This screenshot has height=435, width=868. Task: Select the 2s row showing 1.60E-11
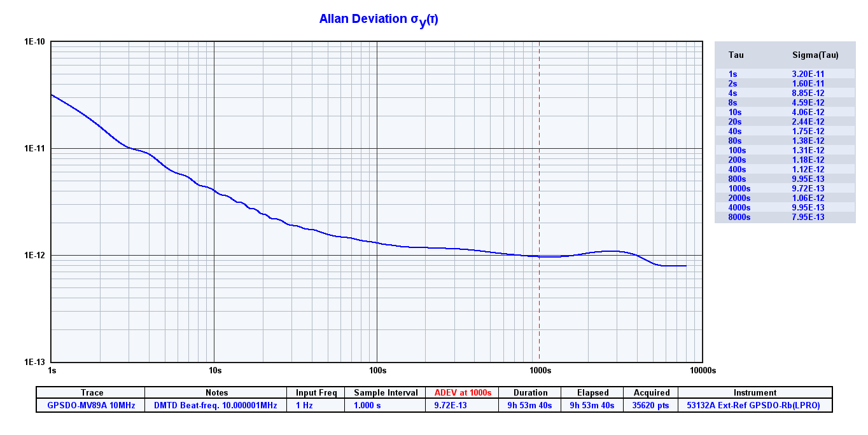[x=785, y=83]
